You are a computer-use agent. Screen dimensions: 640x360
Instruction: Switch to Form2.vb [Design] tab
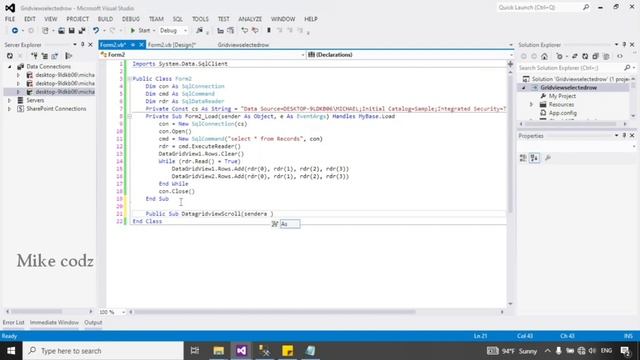click(x=172, y=45)
